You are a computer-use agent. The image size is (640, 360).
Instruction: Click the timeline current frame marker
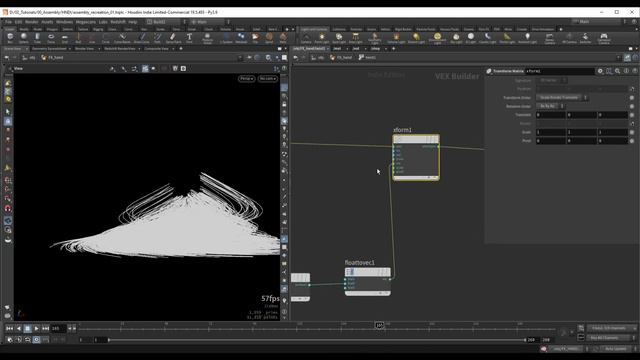click(x=380, y=325)
